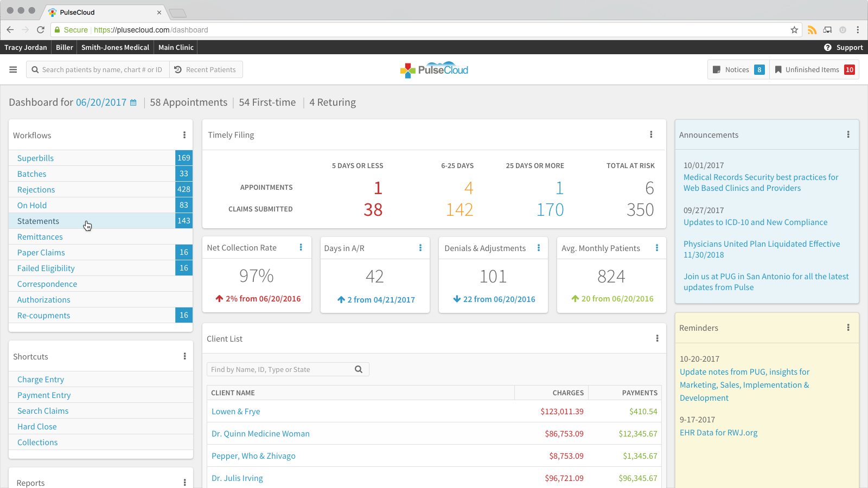868x488 pixels.
Task: Open Lowen & Frye client record
Action: coord(235,412)
